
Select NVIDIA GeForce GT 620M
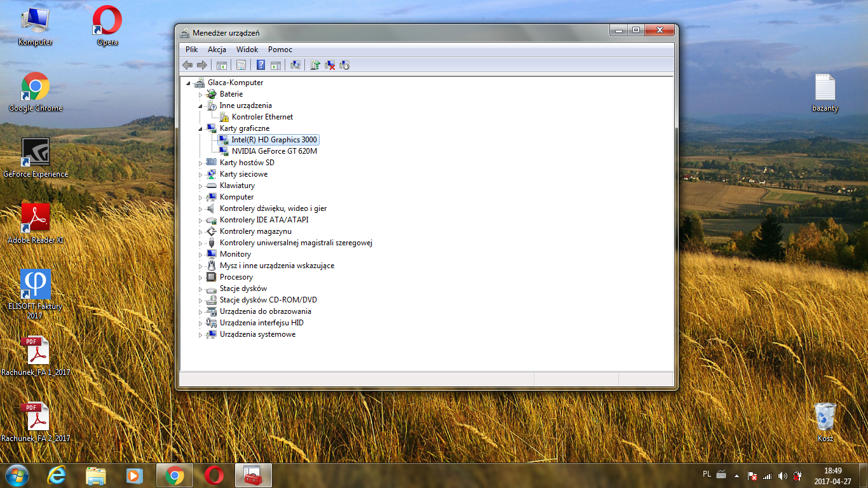pyautogui.click(x=274, y=151)
